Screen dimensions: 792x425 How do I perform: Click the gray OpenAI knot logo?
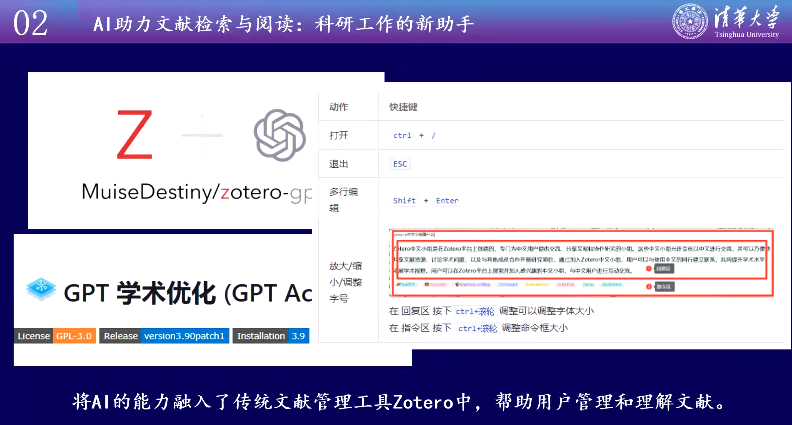coord(280,135)
